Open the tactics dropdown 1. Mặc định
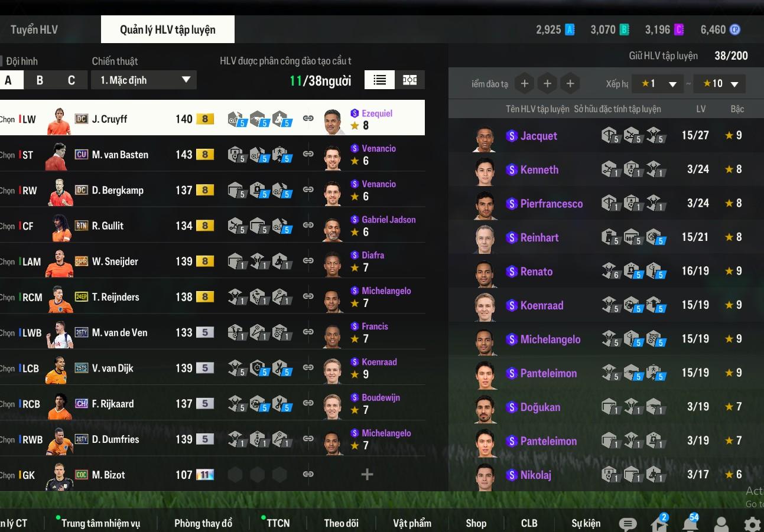The width and height of the screenshot is (764, 532). 144,80
